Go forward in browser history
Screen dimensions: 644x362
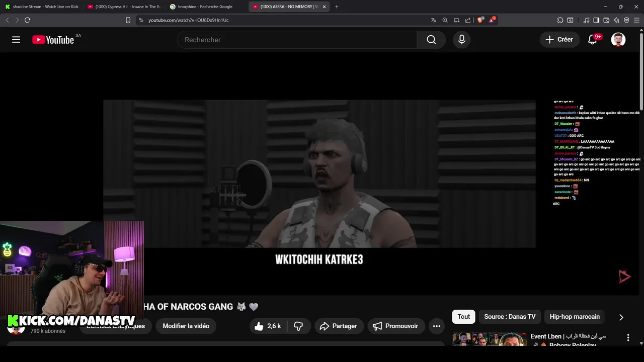coord(17,20)
